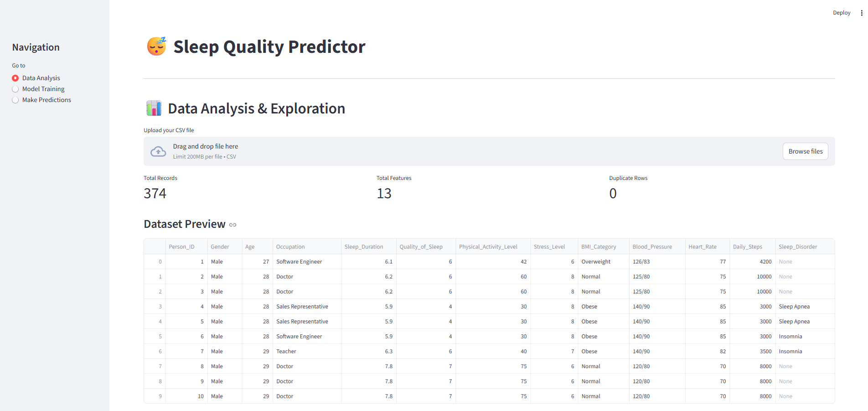Click the link anchor icon next to Dataset Preview
This screenshot has width=868, height=411.
pos(233,225)
